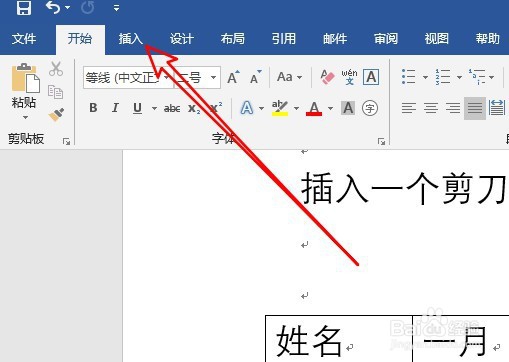Apply yellow text highlight color

pos(280,108)
